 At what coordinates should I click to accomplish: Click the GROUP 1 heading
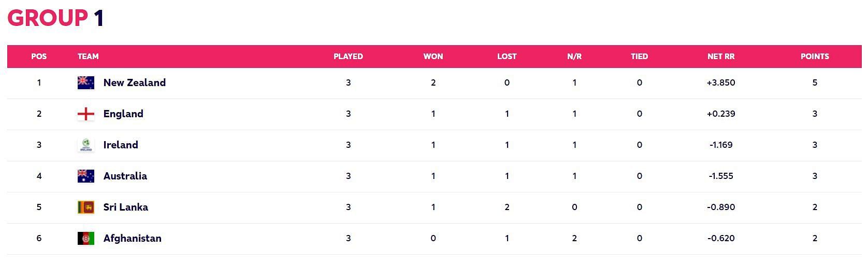point(55,18)
